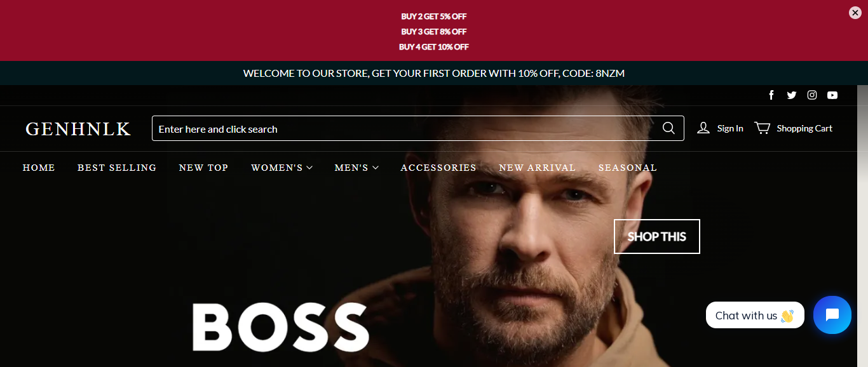Open the SEASONAL menu item
868x367 pixels.
tap(628, 168)
